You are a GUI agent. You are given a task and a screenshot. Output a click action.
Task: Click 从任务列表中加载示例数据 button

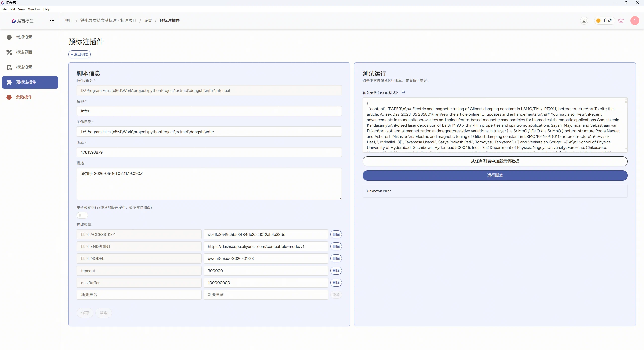pyautogui.click(x=495, y=161)
